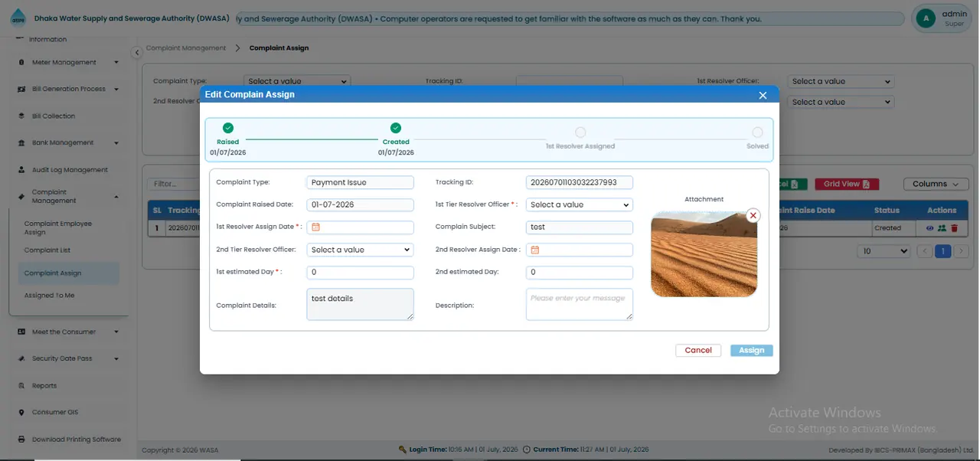Click the Raised step check circle
Viewport: 980px width, 461px height.
(228, 129)
